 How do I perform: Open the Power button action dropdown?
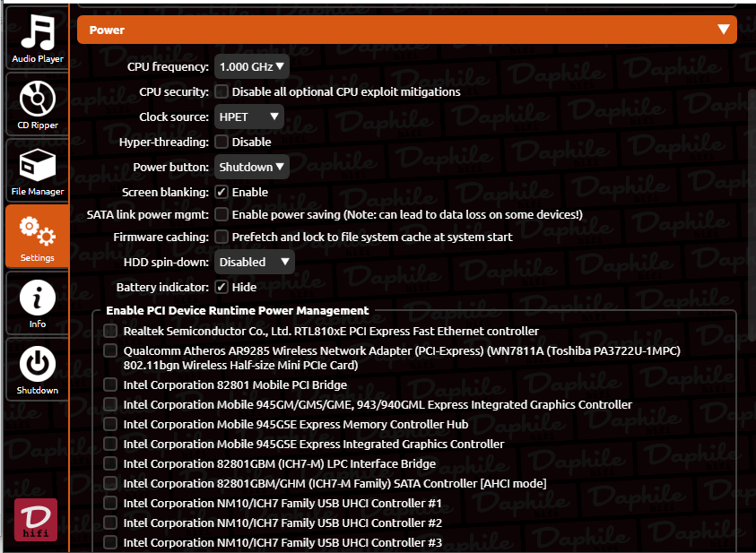point(251,166)
